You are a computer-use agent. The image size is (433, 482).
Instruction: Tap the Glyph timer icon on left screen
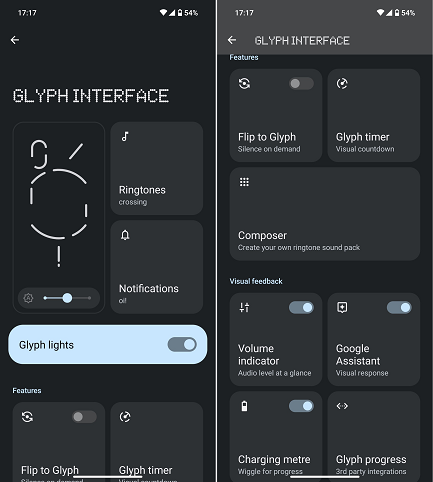point(125,417)
